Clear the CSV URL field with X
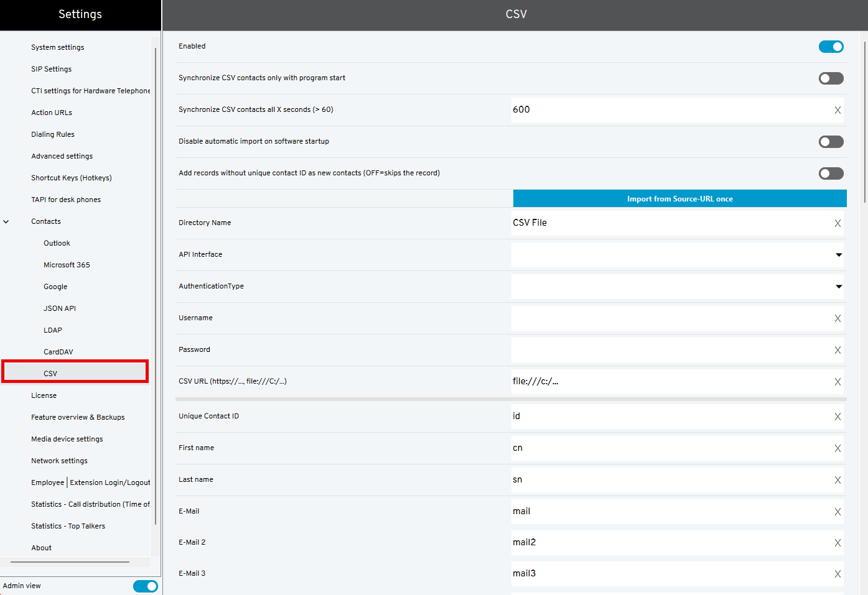Image resolution: width=868 pixels, height=595 pixels. click(838, 382)
